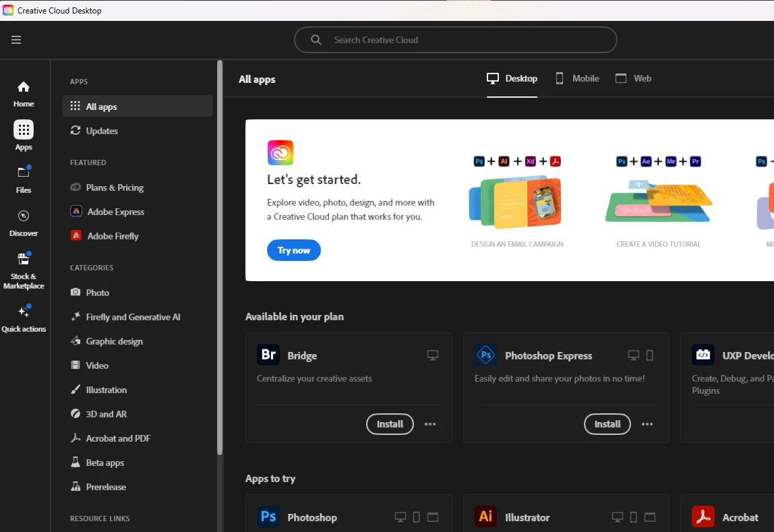Screen dimensions: 774x532
Task: Go to Home in left rail
Action: click(23, 94)
